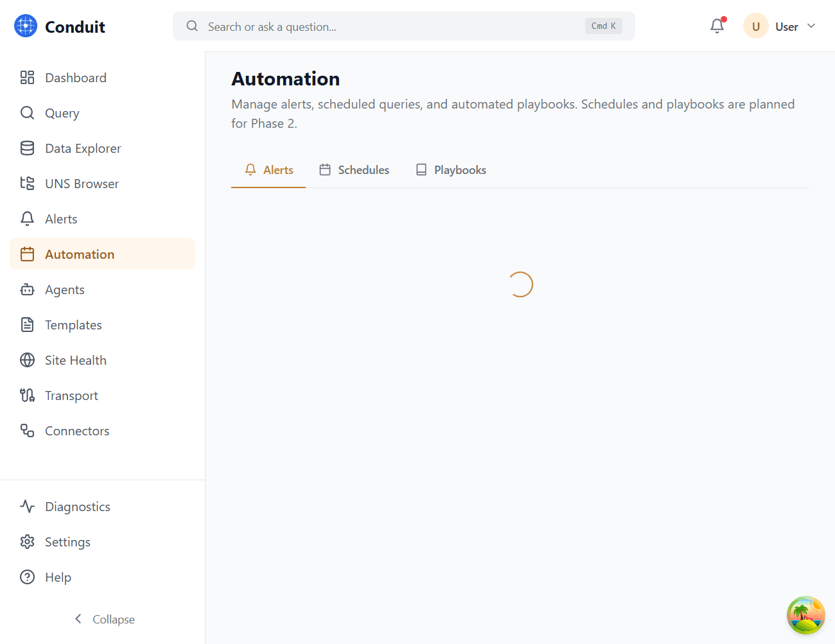Switch to the Schedules tab

click(355, 170)
